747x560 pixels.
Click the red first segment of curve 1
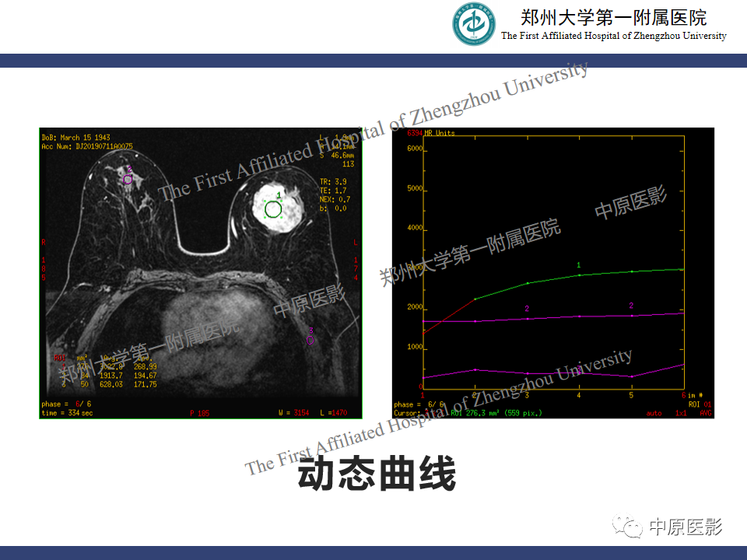coord(449,317)
